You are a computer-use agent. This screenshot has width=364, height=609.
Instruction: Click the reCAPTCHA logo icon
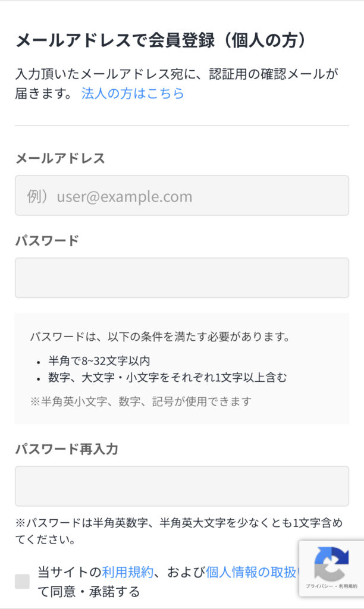tap(331, 563)
